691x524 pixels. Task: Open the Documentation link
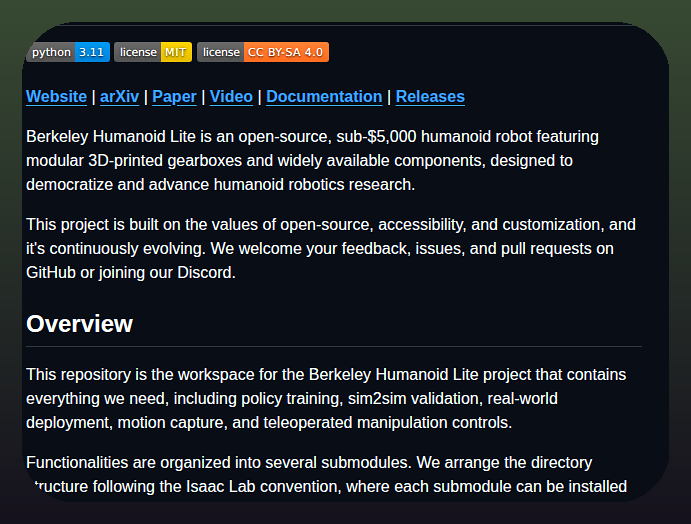pos(324,97)
